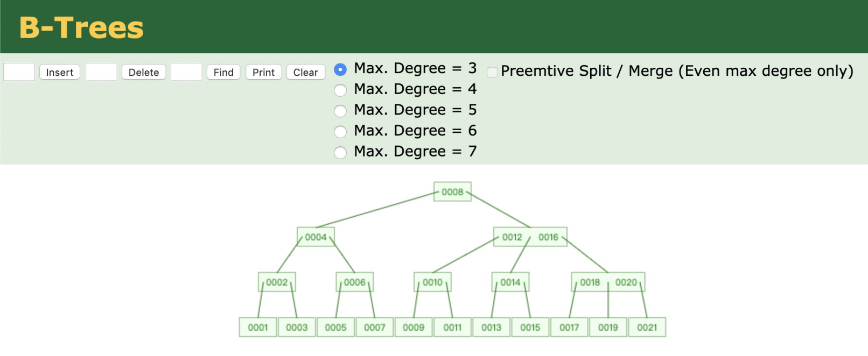868x356 pixels.
Task: Select Max. Degree = 3 radio button
Action: pyautogui.click(x=340, y=69)
